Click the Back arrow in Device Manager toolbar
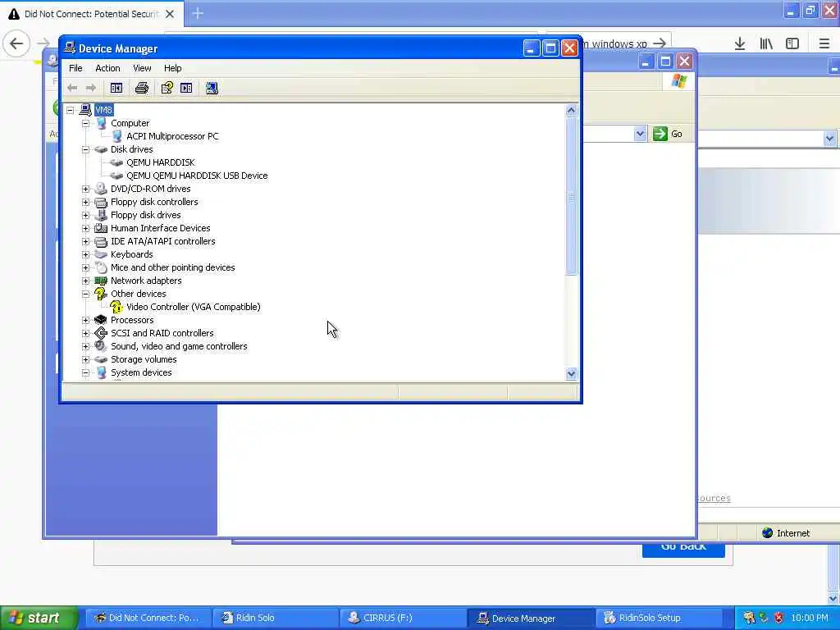Screen dimensions: 840x630 pos(72,88)
